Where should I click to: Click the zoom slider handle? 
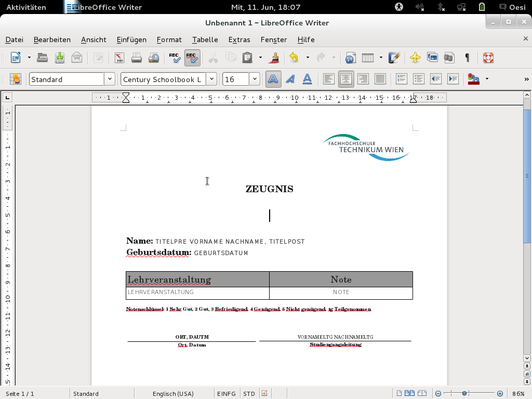coord(464,394)
